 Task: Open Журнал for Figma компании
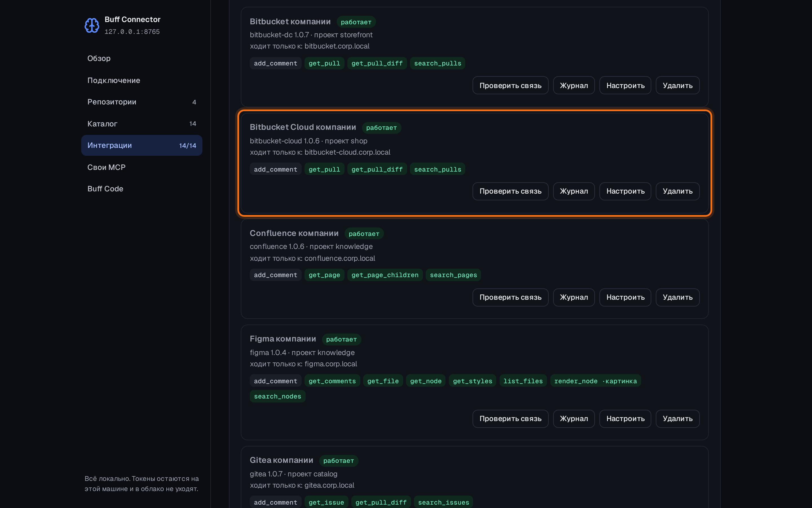[574, 419]
